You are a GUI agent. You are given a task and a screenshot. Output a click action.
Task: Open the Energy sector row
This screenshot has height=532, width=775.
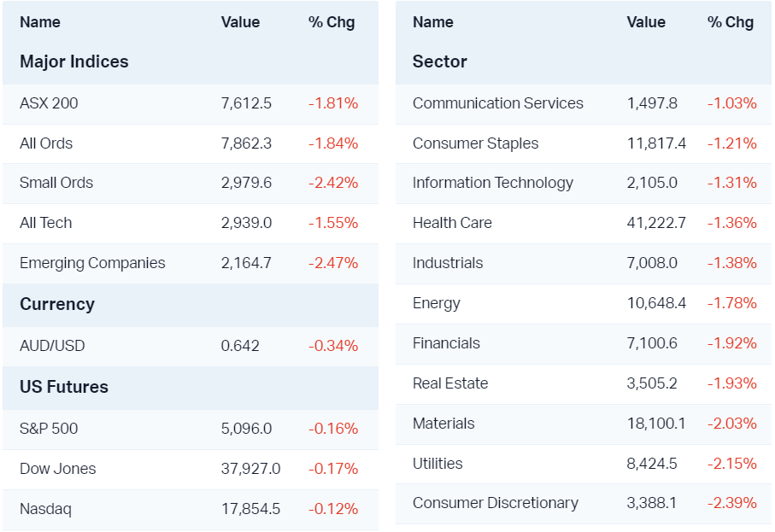coord(437,303)
